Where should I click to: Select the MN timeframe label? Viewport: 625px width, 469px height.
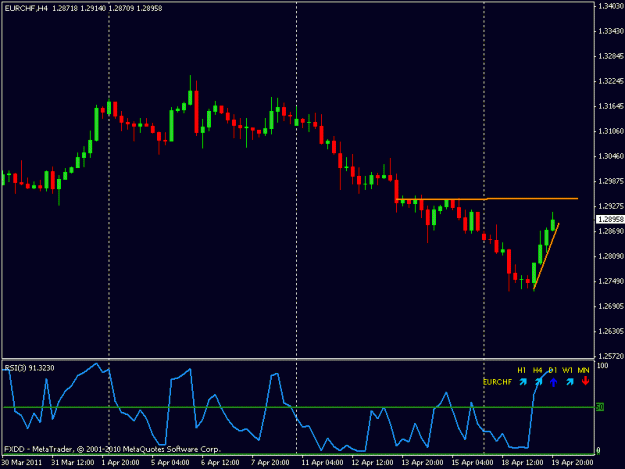click(583, 370)
